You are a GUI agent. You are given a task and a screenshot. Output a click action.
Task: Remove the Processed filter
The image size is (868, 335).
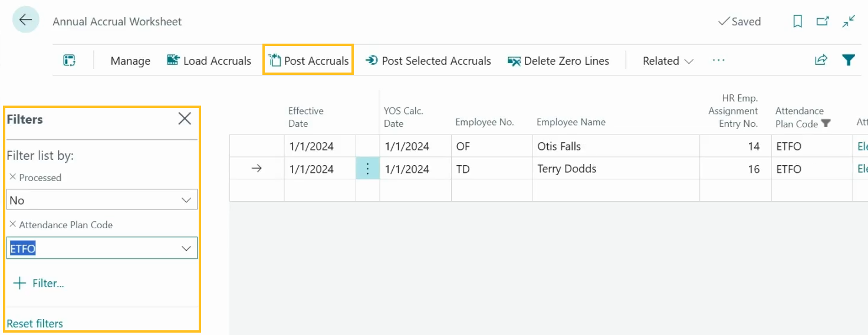(x=12, y=178)
